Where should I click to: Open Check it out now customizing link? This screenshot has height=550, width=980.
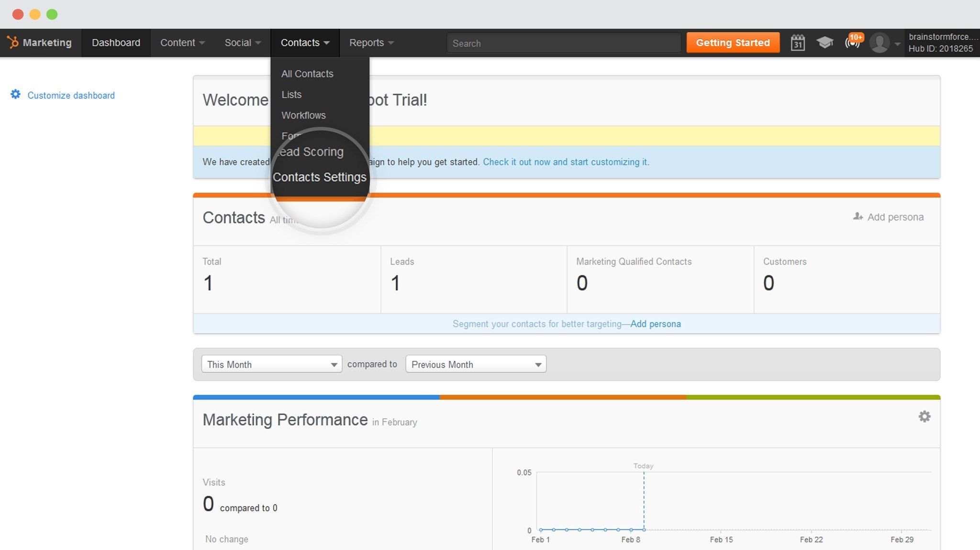coord(566,162)
